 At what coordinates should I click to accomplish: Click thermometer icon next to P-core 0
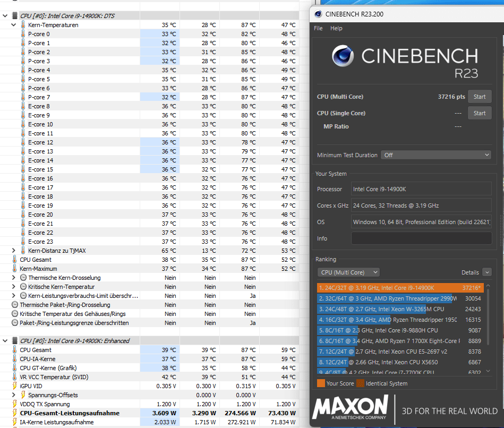click(23, 34)
